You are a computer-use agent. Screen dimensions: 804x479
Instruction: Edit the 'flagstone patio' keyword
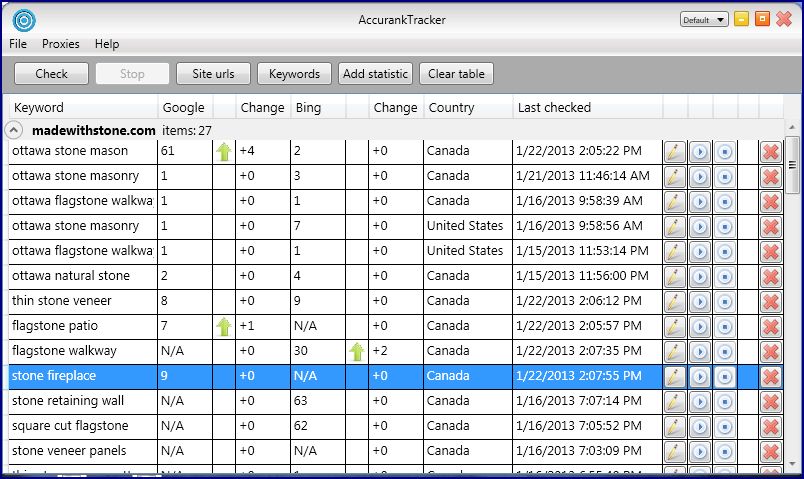[x=674, y=327]
